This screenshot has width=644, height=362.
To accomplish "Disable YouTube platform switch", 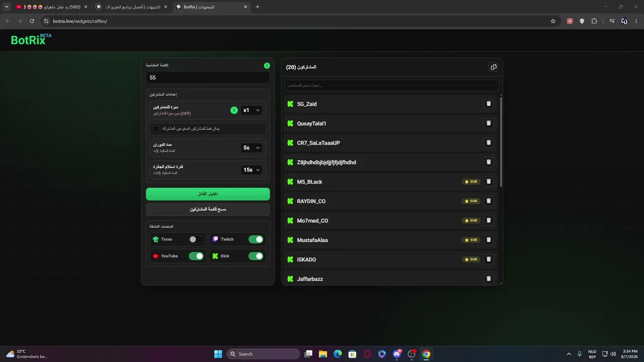I will pyautogui.click(x=196, y=256).
